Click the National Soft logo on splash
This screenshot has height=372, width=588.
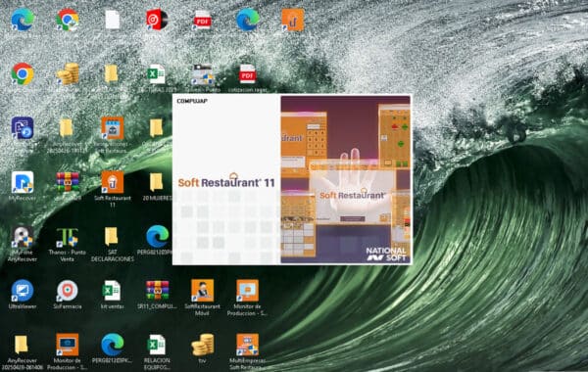386,254
